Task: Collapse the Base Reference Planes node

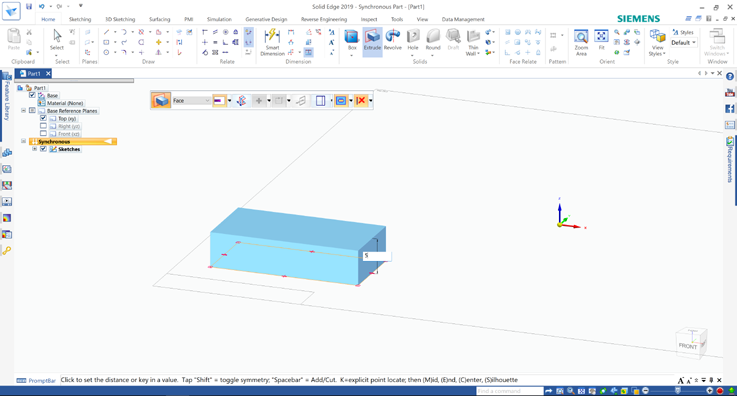Action: (x=24, y=110)
